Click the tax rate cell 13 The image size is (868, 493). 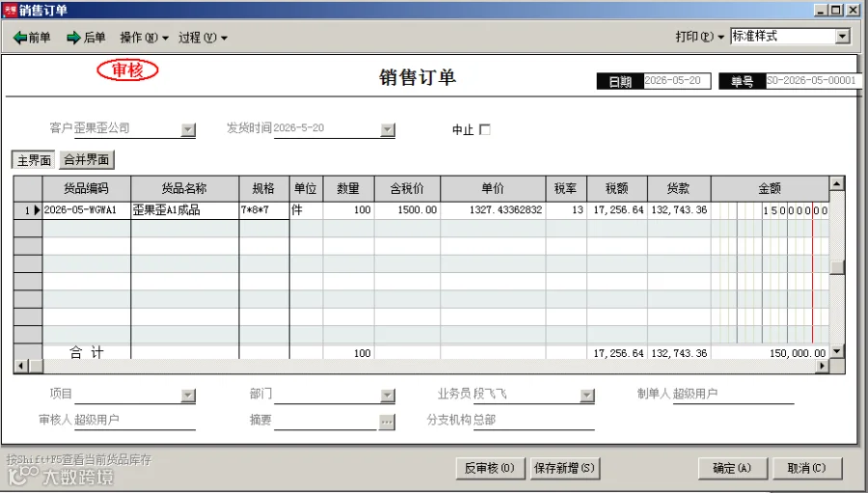566,210
